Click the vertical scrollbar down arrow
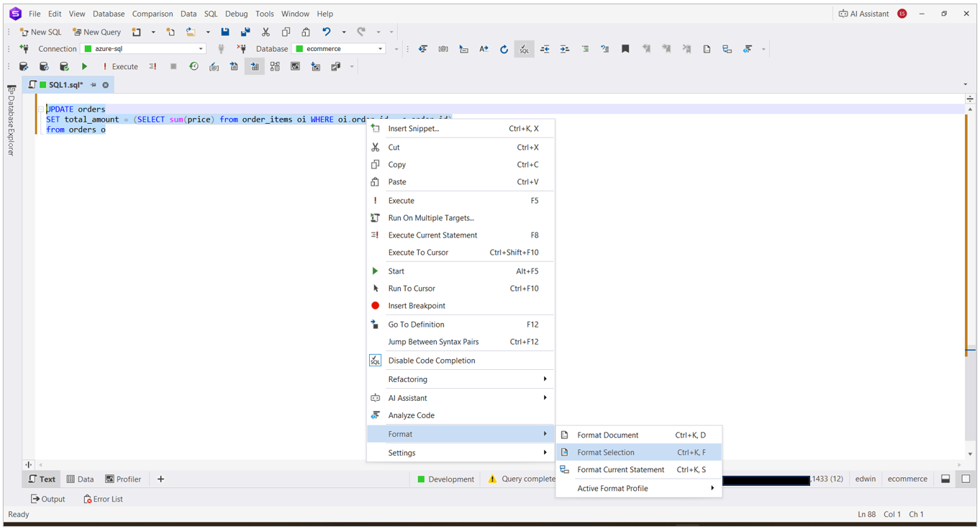Viewport: 980px width, 529px height. click(x=970, y=454)
